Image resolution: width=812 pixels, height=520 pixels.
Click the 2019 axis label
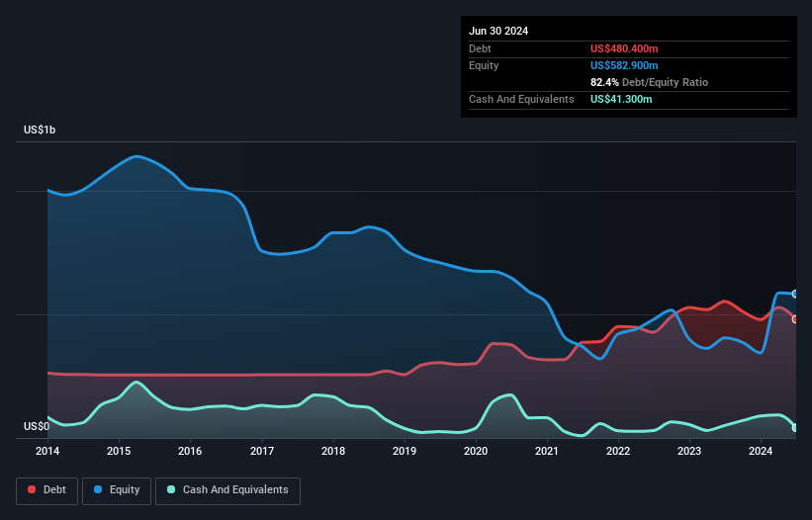tap(405, 451)
